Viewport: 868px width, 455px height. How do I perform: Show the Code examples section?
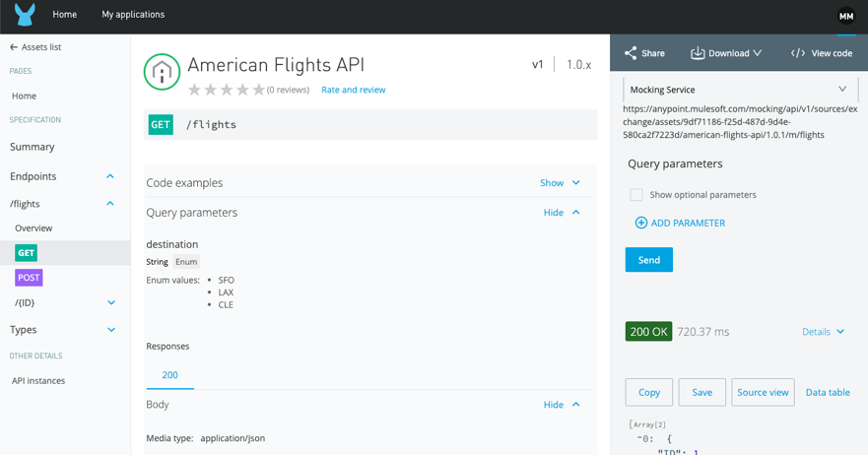560,182
